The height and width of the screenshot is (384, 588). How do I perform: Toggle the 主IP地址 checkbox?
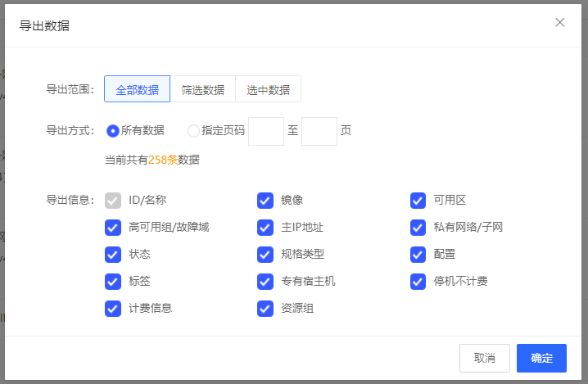click(x=265, y=228)
